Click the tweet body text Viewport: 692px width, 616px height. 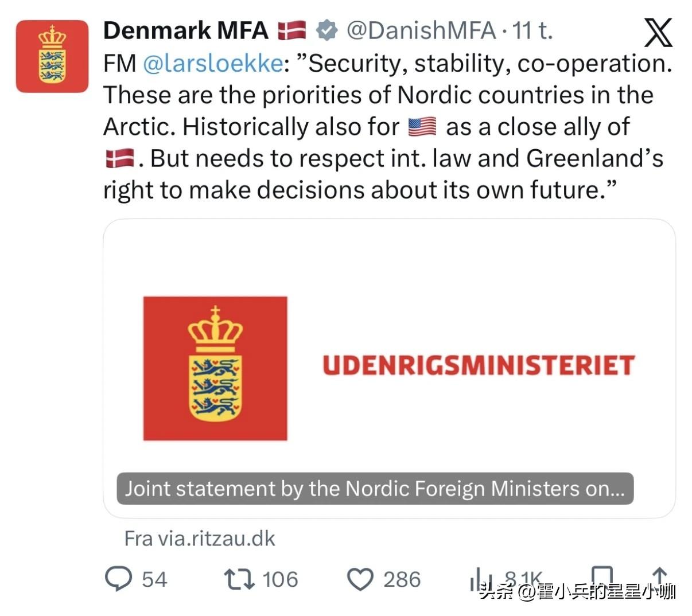379,127
